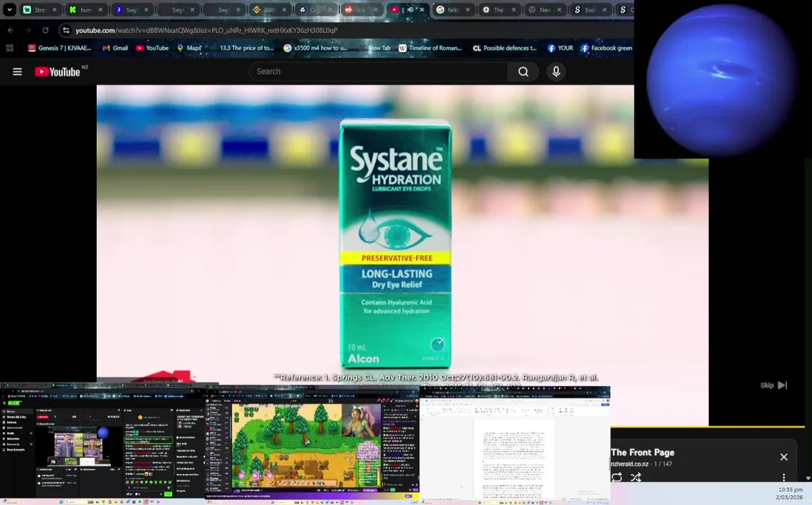Open 'Possible defences t...' bookmark
Image resolution: width=812 pixels, height=505 pixels.
click(505, 48)
